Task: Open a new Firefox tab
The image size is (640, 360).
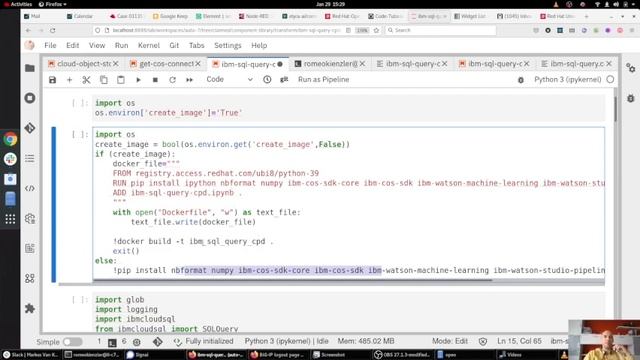Action: [x=587, y=16]
